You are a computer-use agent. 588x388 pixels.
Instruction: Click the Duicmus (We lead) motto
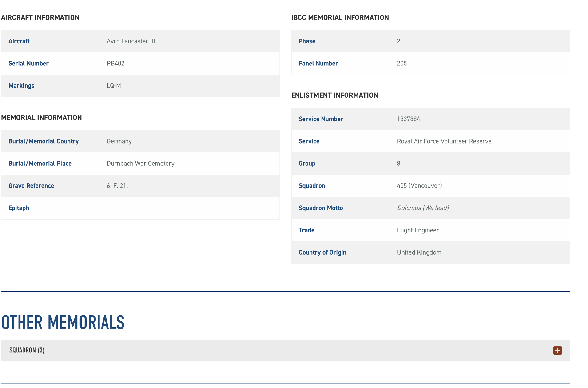click(x=423, y=208)
